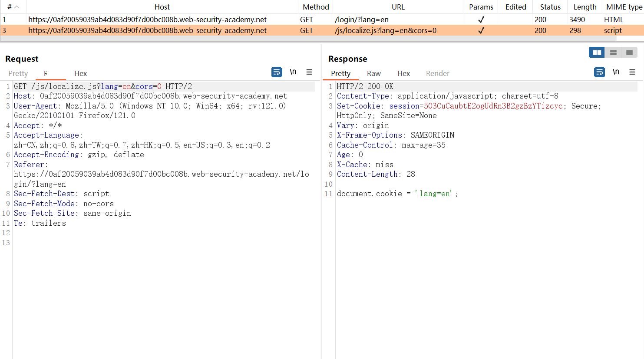This screenshot has width=644, height=359.
Task: Sort the table by Status column
Action: coord(550,7)
